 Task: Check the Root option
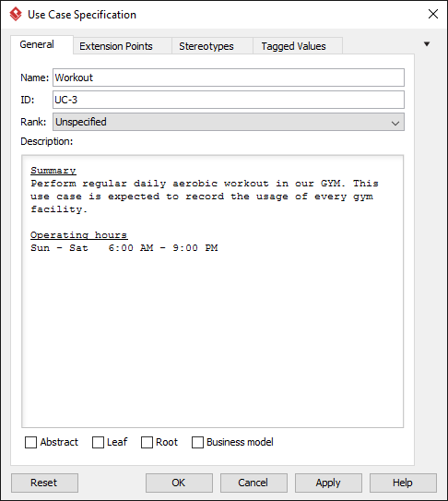[147, 443]
